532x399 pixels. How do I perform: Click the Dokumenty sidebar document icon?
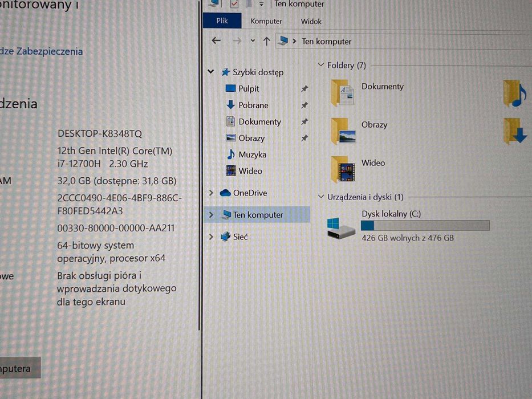pyautogui.click(x=230, y=121)
